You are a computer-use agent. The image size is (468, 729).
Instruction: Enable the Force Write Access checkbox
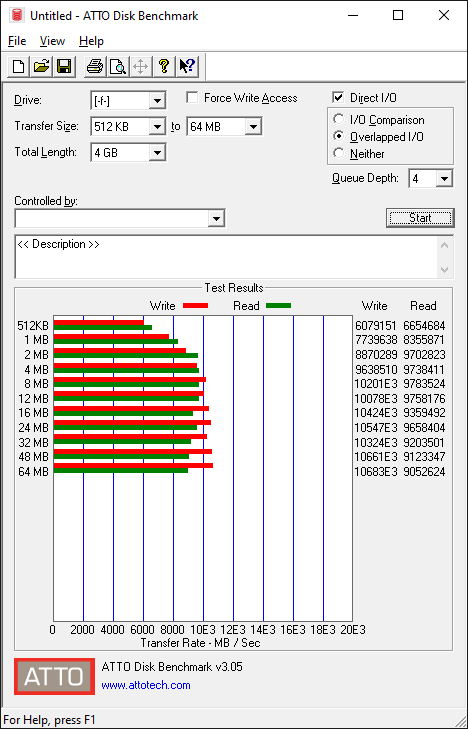(x=192, y=98)
